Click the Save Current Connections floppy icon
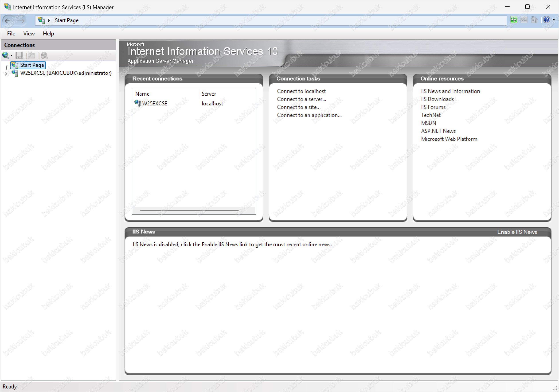Viewport: 559px width, 392px height. (19, 56)
